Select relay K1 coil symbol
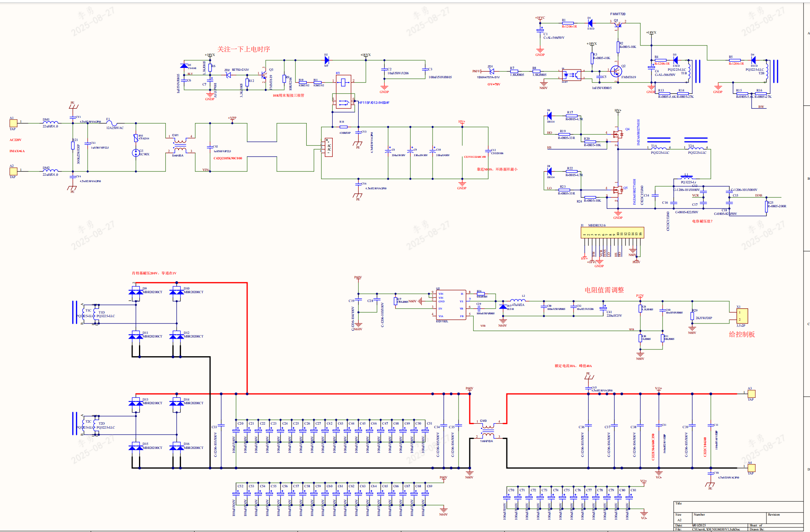Viewport: 810px width, 532px height. (x=343, y=82)
